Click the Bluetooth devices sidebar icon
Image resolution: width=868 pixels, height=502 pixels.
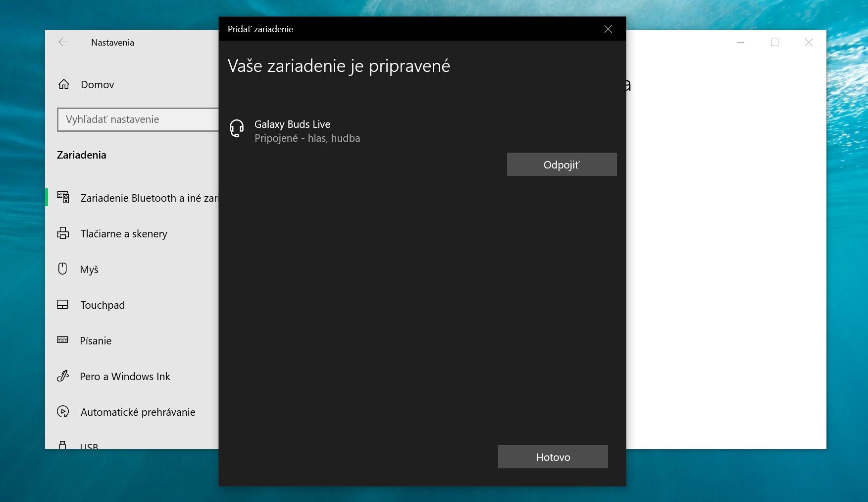coord(63,198)
